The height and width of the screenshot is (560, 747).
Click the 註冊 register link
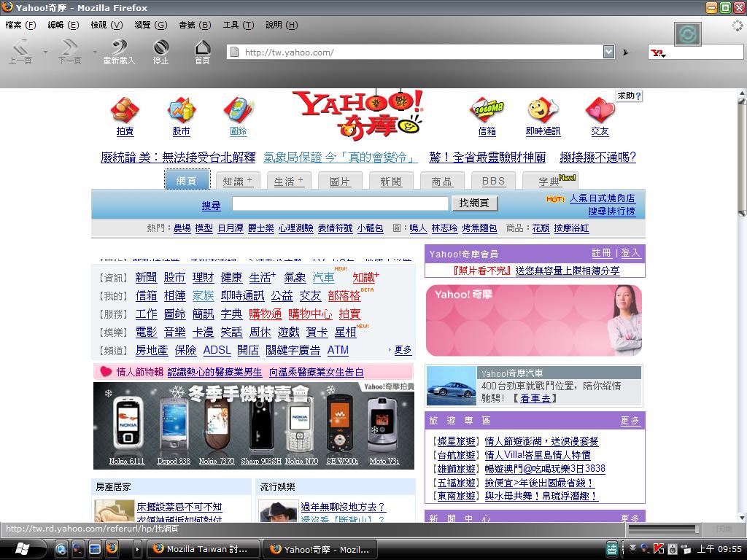pyautogui.click(x=601, y=253)
